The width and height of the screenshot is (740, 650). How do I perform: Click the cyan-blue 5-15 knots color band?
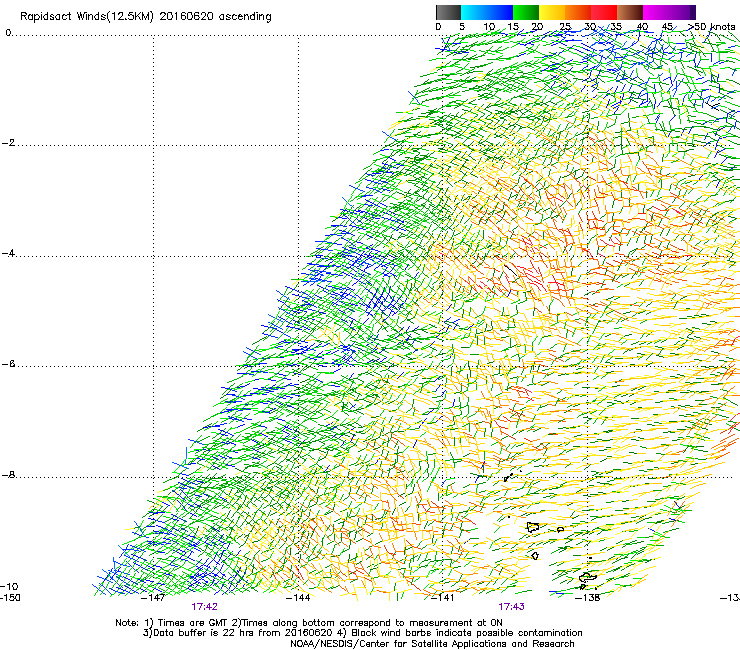pos(487,12)
